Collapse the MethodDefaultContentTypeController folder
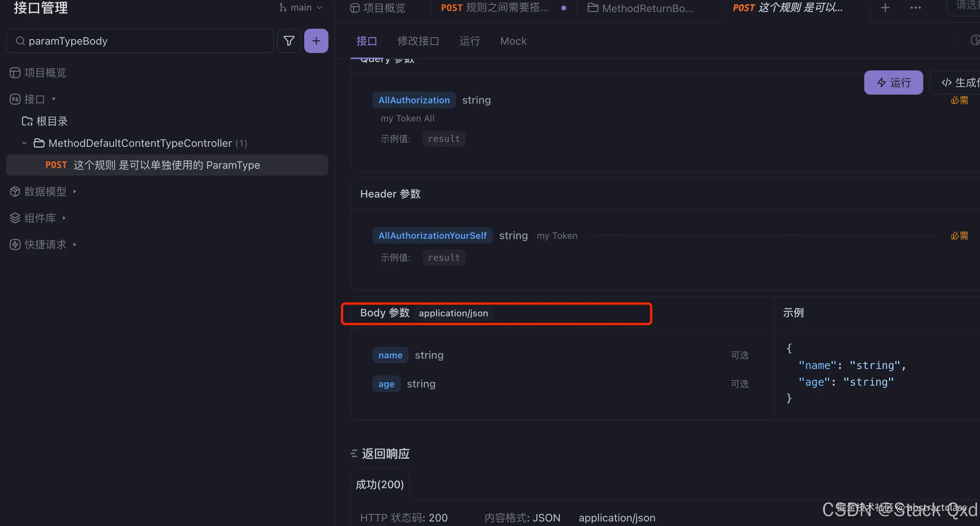This screenshot has height=526, width=980. [23, 143]
